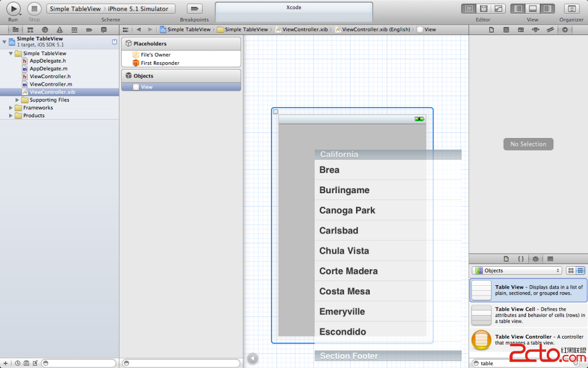588x368 pixels.
Task: Switch to the Assistant editor
Action: click(484, 9)
